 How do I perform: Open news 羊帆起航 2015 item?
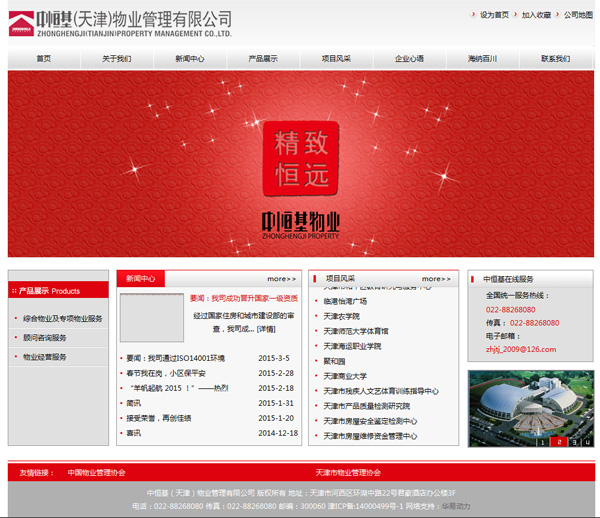click(179, 388)
